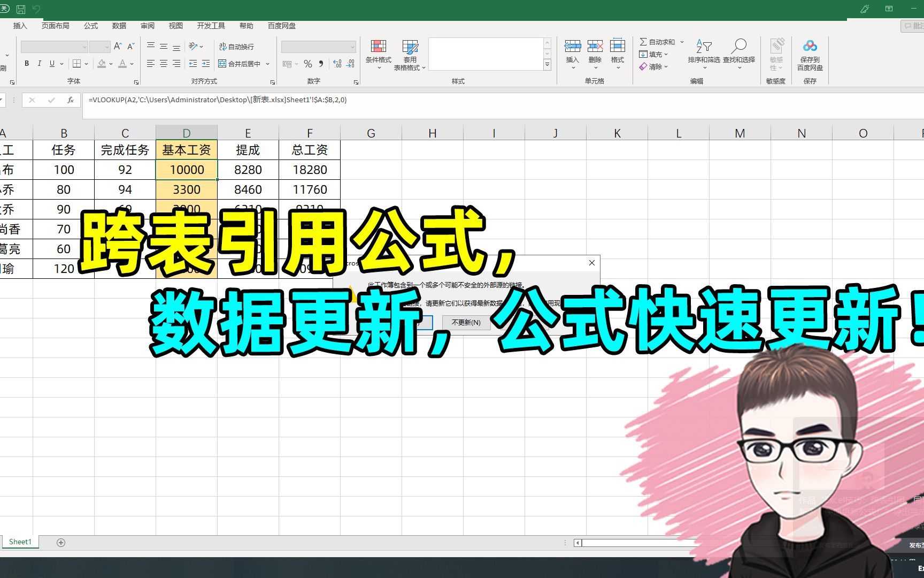Viewport: 924px width, 578px height.
Task: Toggle underline formatting
Action: click(52, 64)
